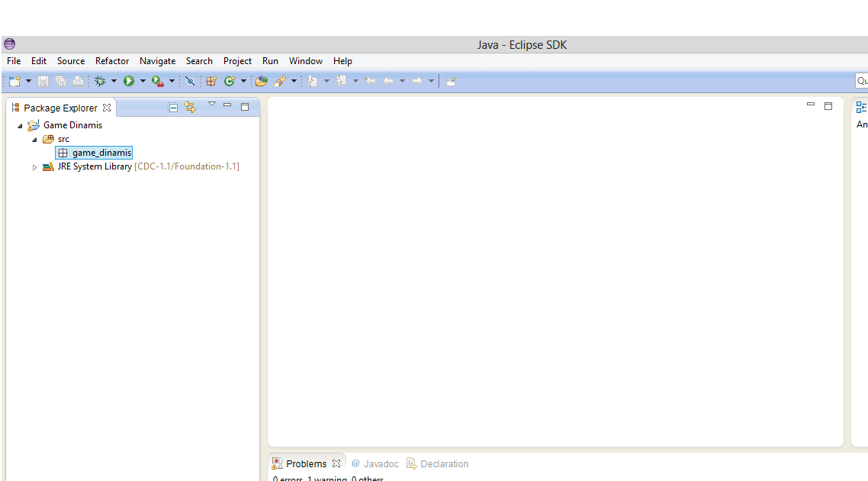Open the Run menu
The image size is (868, 481).
click(x=270, y=61)
